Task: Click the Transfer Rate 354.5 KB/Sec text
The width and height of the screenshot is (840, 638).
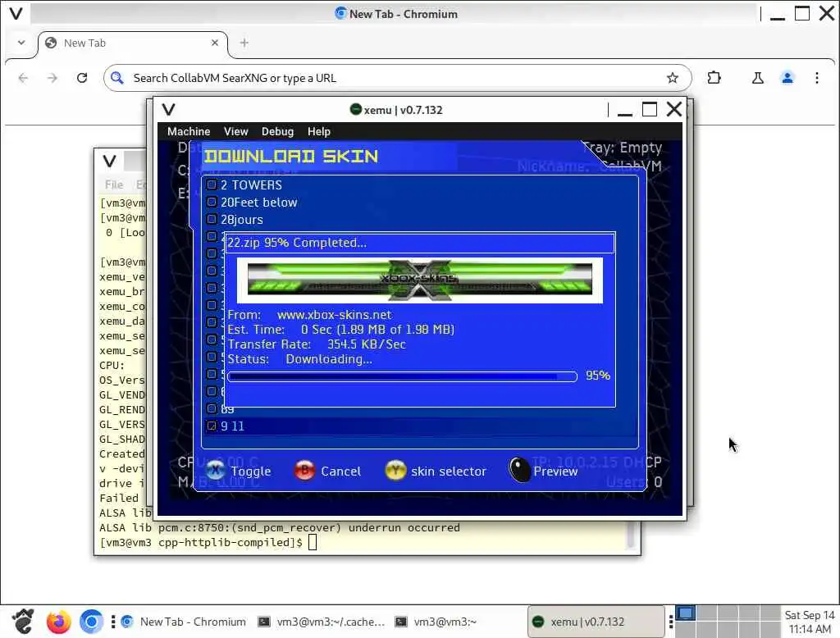Action: [x=317, y=344]
